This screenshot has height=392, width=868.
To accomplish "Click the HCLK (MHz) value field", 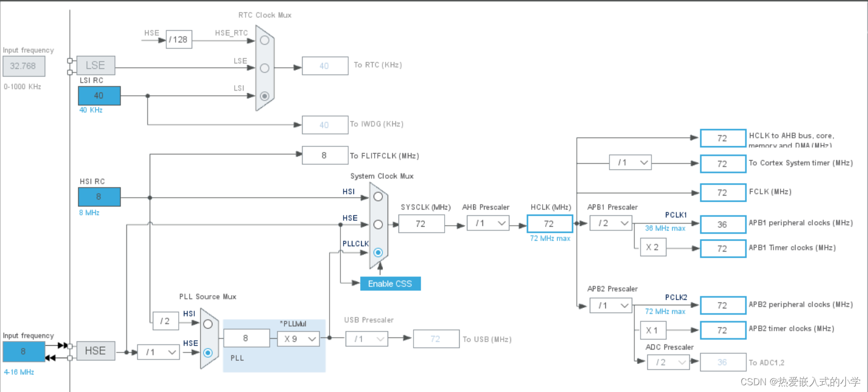I will pyautogui.click(x=550, y=223).
